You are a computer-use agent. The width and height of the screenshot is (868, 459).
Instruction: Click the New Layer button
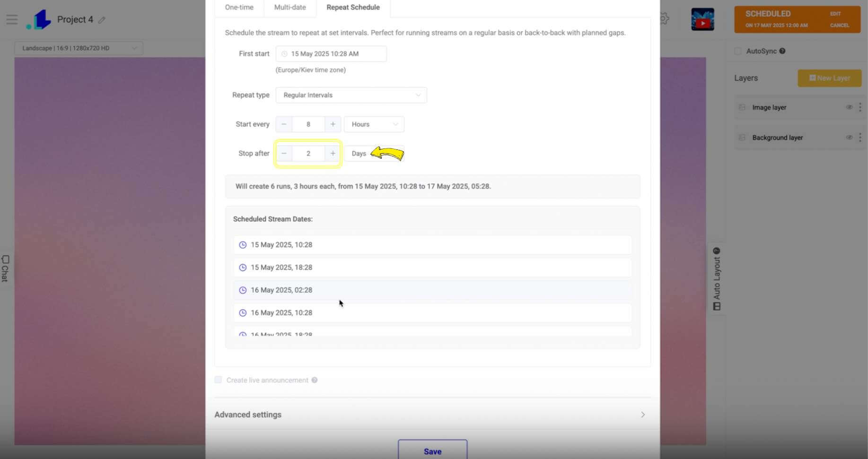click(829, 78)
